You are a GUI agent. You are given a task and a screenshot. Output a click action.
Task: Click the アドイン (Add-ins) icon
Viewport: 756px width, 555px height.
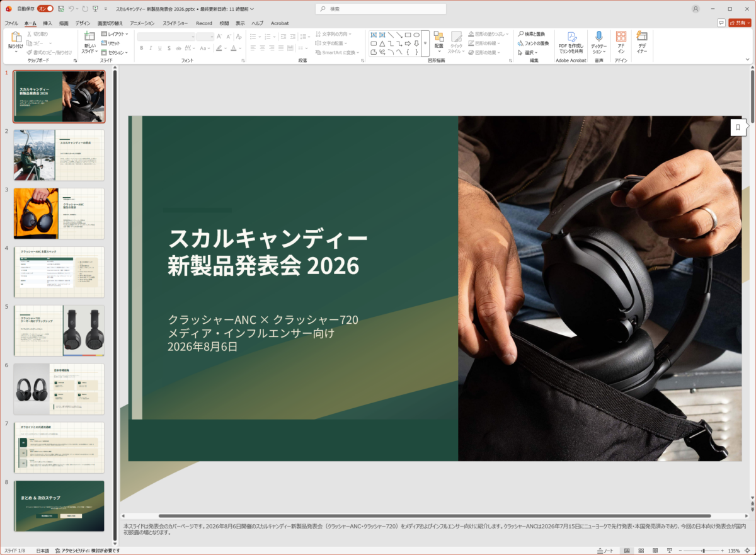pyautogui.click(x=621, y=37)
